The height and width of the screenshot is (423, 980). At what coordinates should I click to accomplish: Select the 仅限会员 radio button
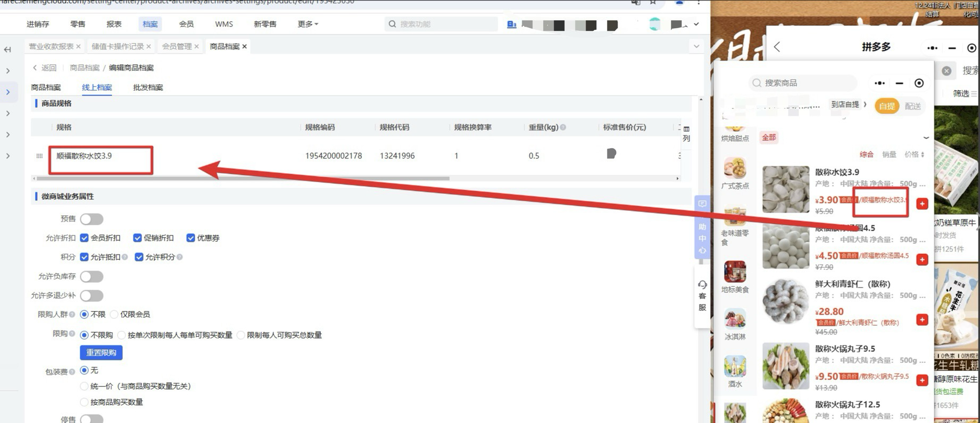114,315
